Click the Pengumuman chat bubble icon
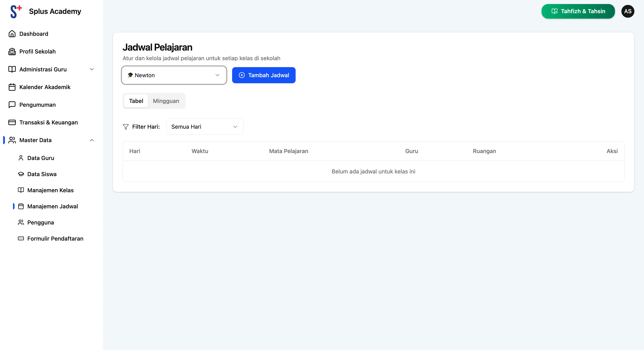The height and width of the screenshot is (350, 644). tap(12, 105)
